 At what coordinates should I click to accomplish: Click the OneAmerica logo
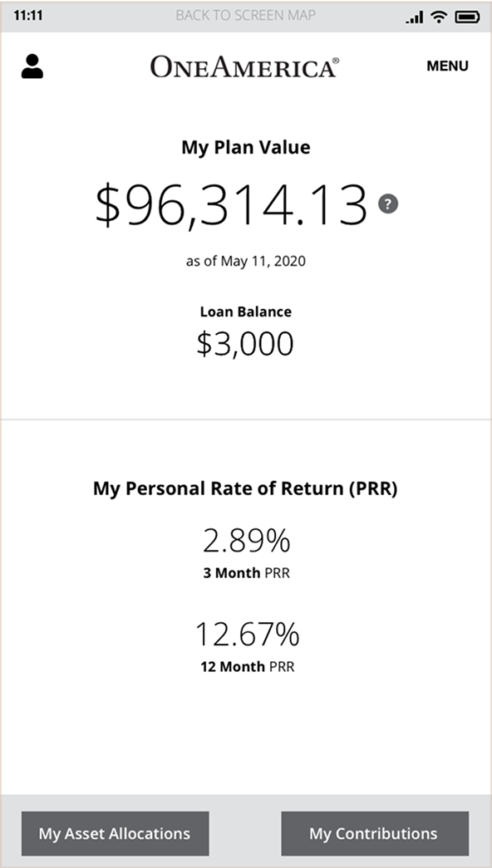click(244, 67)
